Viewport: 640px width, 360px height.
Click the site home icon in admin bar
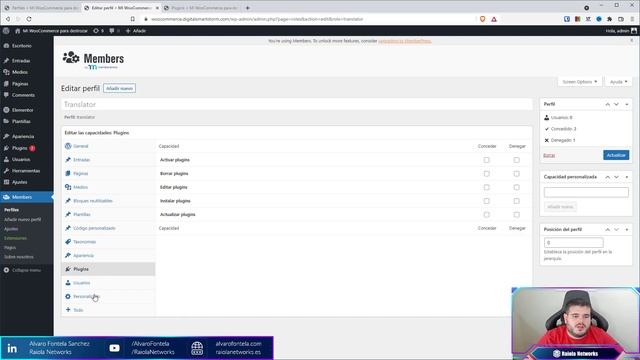coord(18,31)
